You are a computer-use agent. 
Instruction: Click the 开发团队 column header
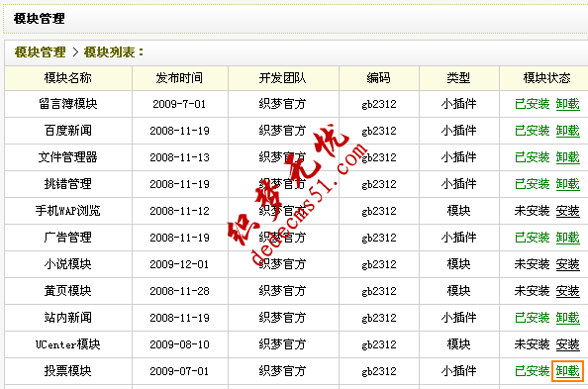[283, 78]
